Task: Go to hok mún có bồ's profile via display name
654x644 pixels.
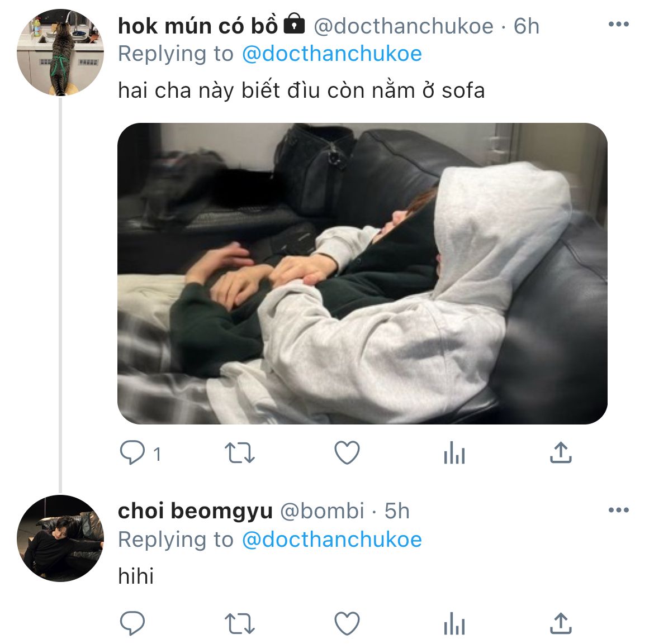Action: tap(198, 26)
